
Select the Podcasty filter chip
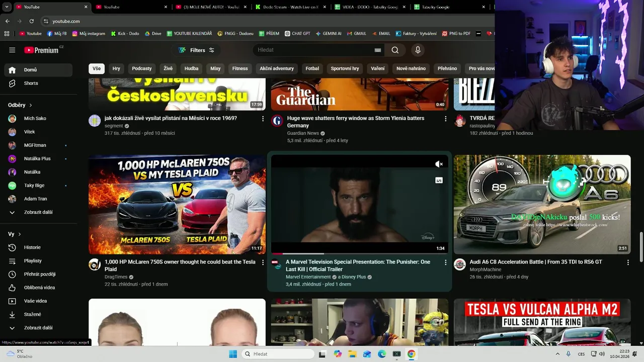(x=142, y=68)
